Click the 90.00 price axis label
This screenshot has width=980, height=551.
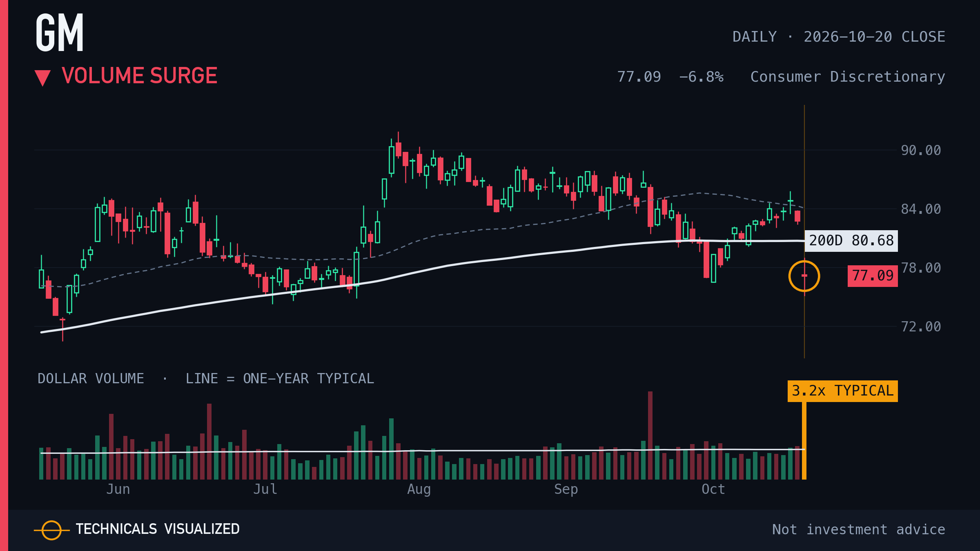(x=921, y=150)
